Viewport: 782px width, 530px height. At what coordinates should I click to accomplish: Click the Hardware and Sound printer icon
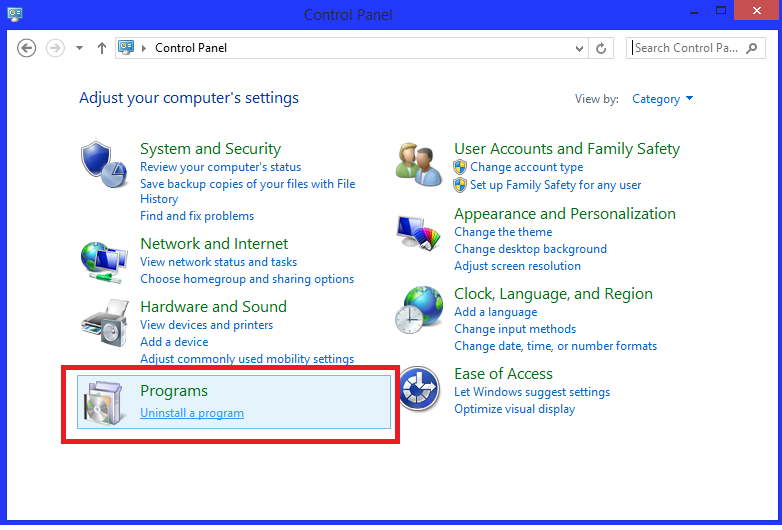pos(105,323)
